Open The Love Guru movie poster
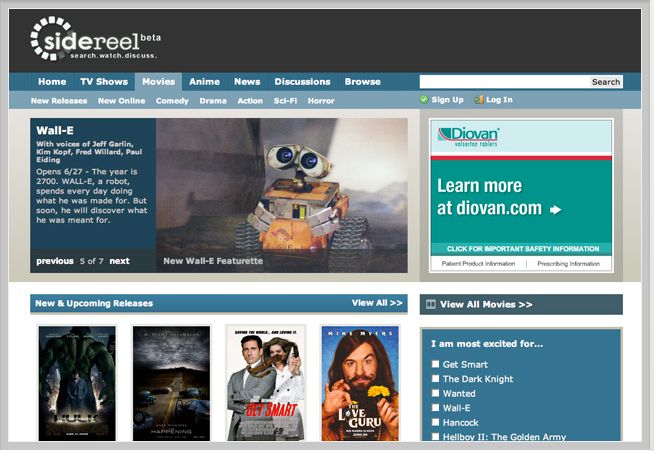 click(x=360, y=383)
